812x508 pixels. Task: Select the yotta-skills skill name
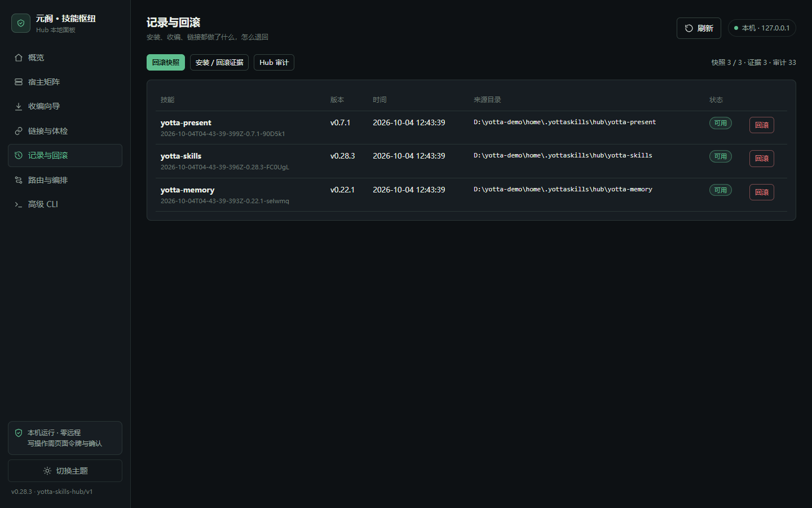click(x=181, y=156)
